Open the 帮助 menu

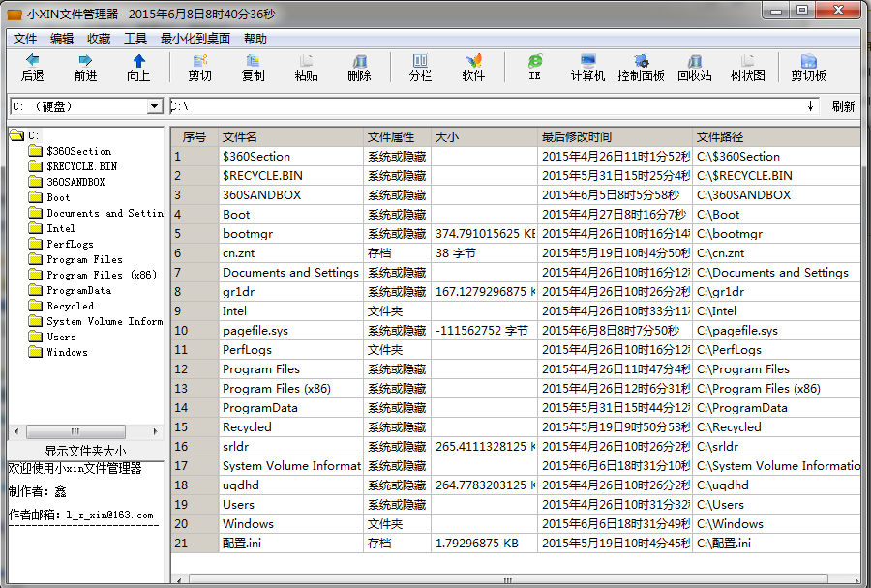[x=255, y=39]
